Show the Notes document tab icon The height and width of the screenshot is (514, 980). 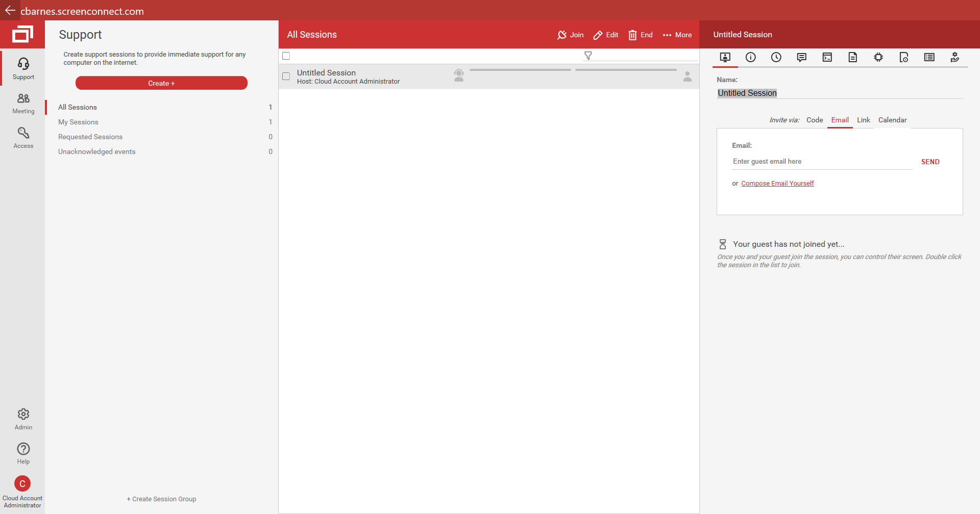pyautogui.click(x=852, y=57)
